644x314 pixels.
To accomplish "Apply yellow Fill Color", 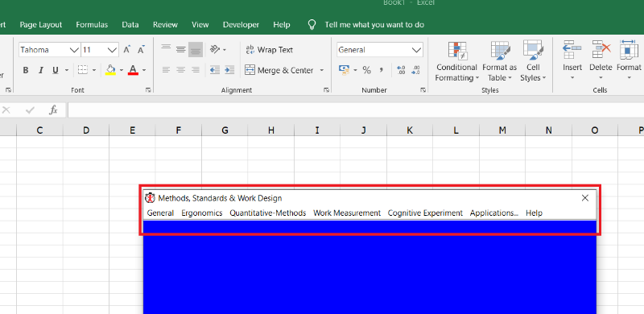I will (110, 70).
